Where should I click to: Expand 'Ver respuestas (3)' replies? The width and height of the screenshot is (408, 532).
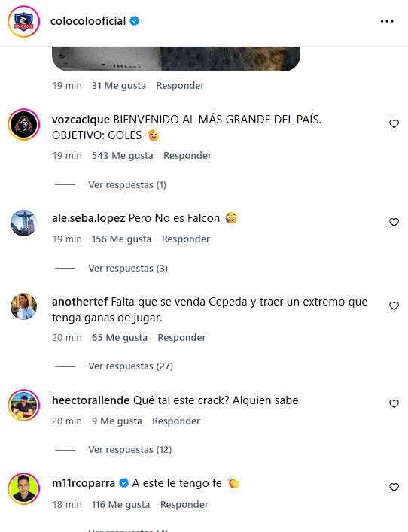pos(128,269)
